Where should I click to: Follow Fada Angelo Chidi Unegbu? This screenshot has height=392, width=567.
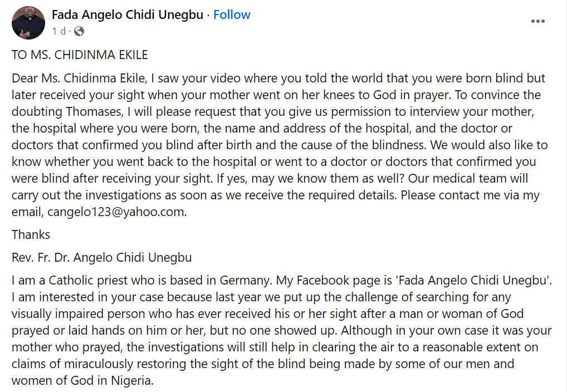click(232, 15)
